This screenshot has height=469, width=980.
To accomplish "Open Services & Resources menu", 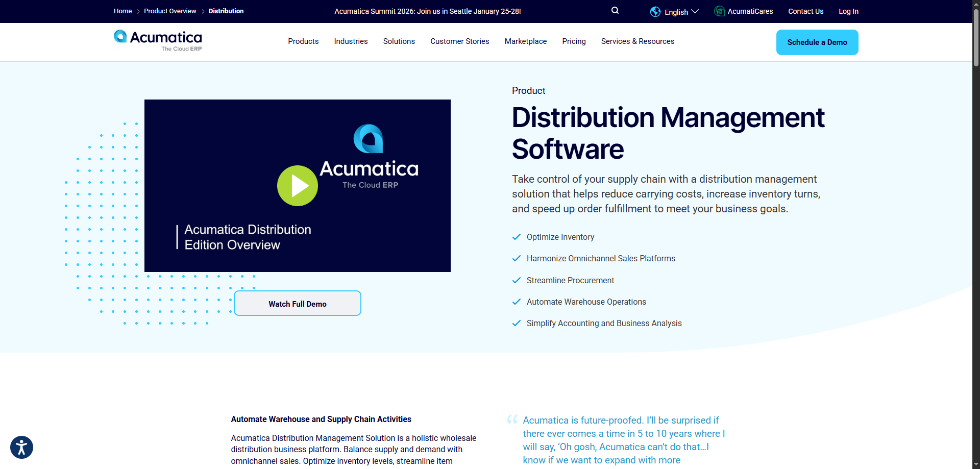I will coord(638,41).
